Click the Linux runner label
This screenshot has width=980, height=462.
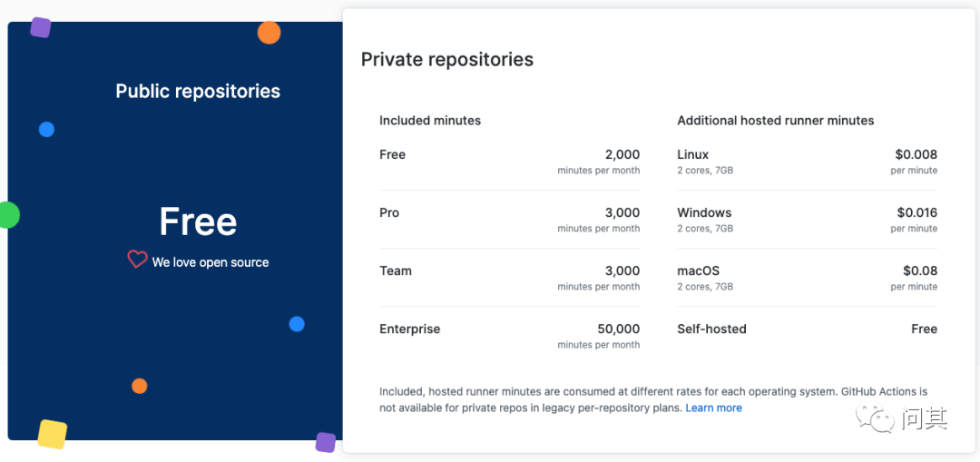pos(693,155)
